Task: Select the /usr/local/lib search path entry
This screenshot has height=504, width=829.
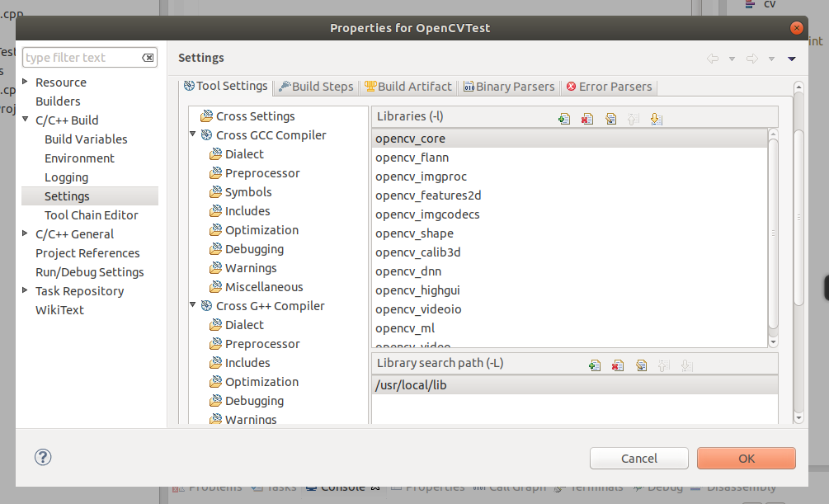Action: [x=575, y=385]
